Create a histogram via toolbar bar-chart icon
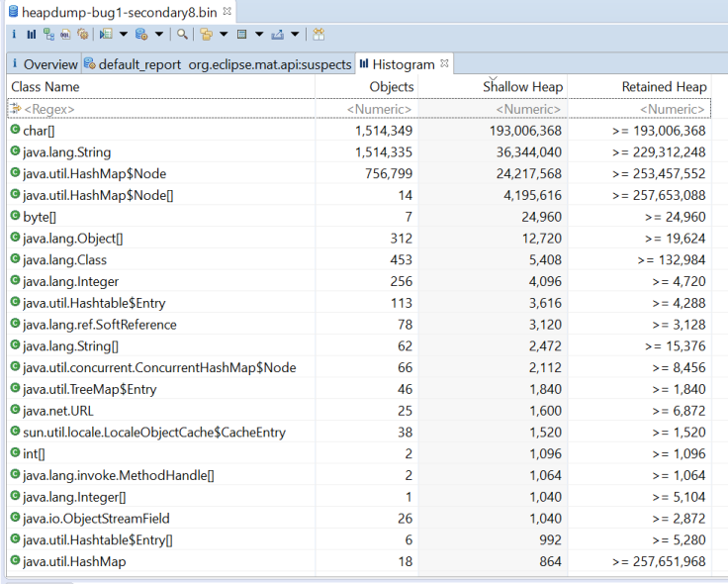This screenshot has width=728, height=584. point(31,34)
